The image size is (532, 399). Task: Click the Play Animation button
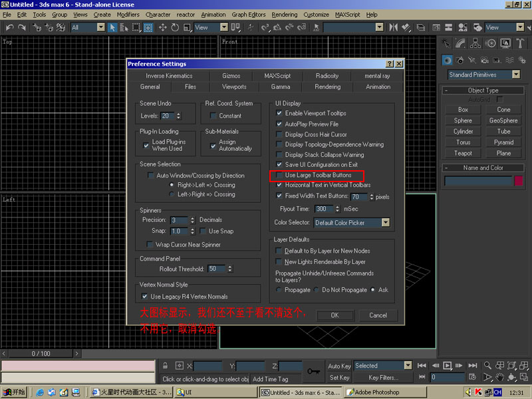tap(447, 365)
